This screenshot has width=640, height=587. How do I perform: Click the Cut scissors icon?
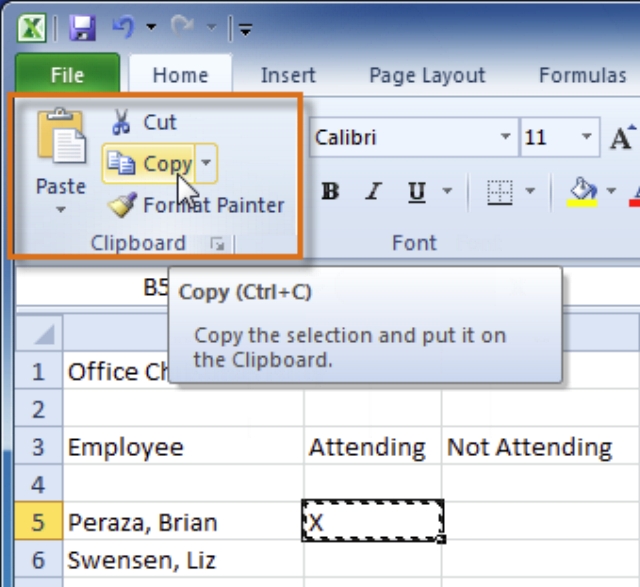coord(122,122)
